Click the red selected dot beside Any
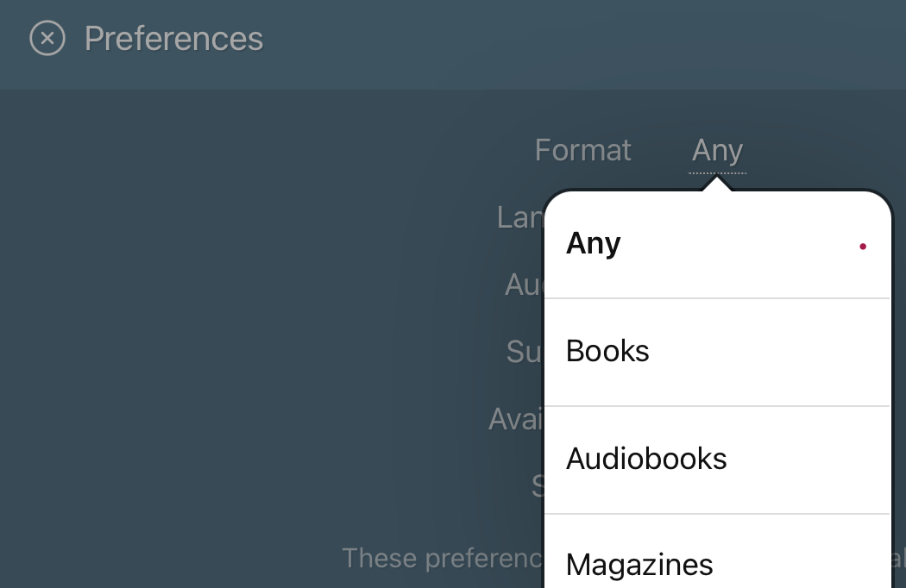This screenshot has width=906, height=588. tap(863, 247)
